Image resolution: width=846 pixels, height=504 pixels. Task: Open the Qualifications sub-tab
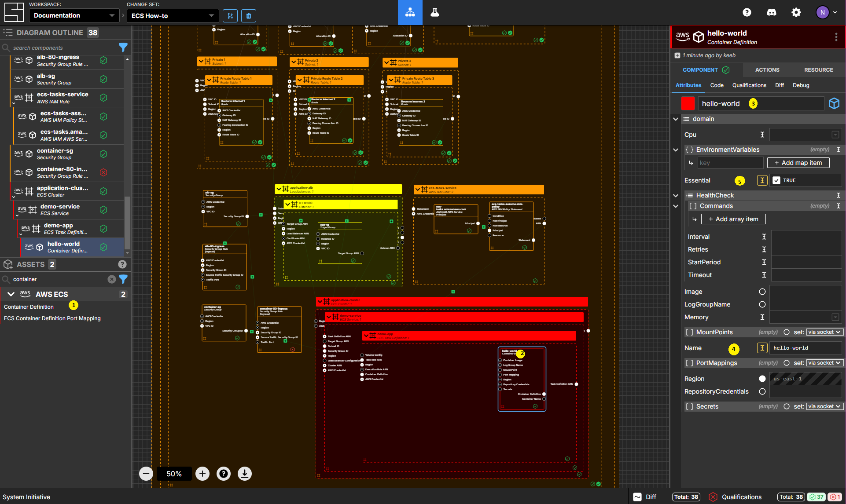point(749,85)
